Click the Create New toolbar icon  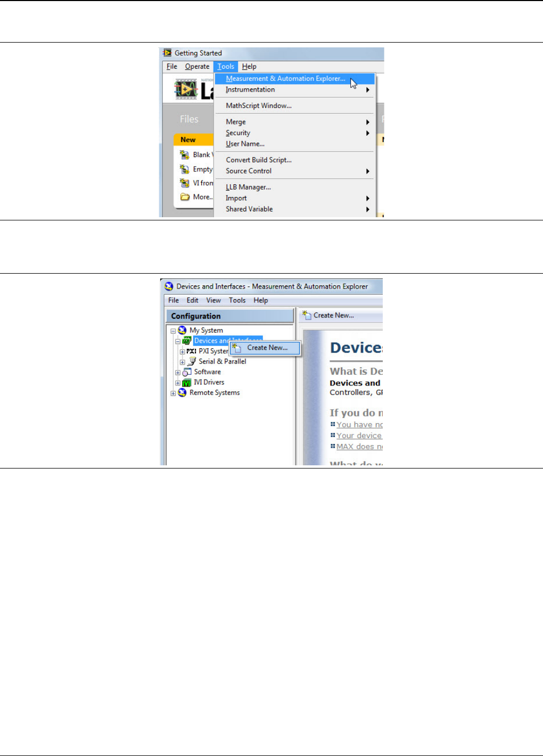[307, 316]
